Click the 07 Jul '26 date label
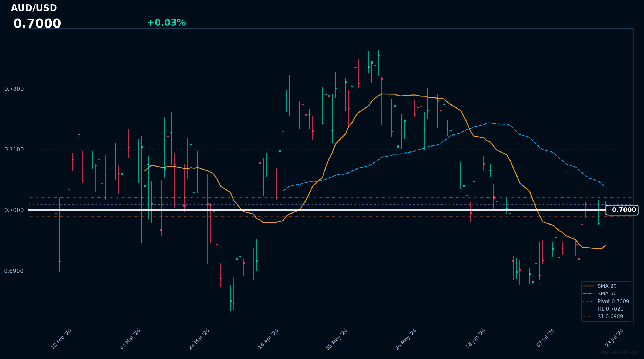 [x=546, y=338]
